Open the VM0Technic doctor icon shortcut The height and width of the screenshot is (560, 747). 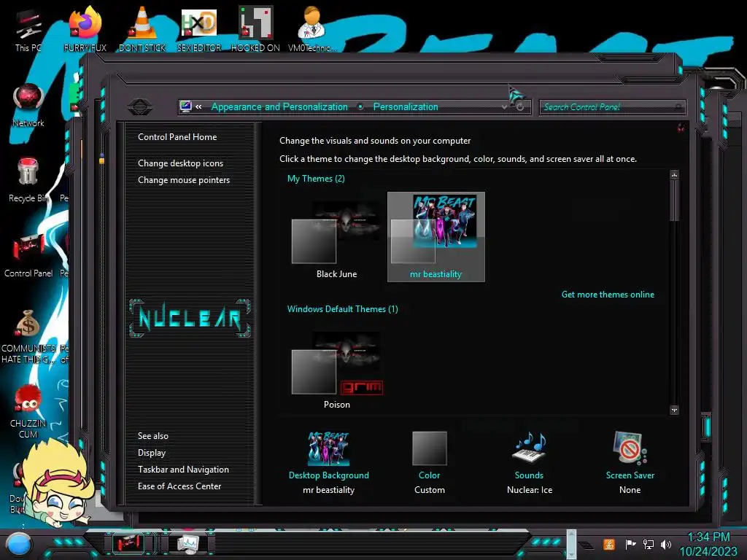pos(311,28)
